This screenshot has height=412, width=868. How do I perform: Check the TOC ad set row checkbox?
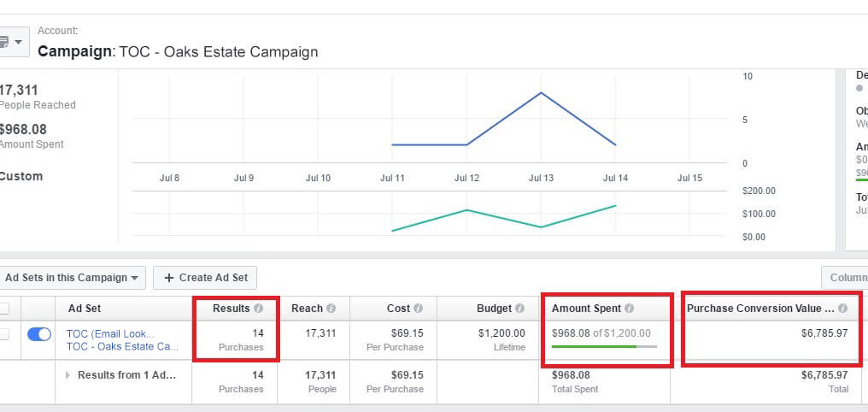5,334
